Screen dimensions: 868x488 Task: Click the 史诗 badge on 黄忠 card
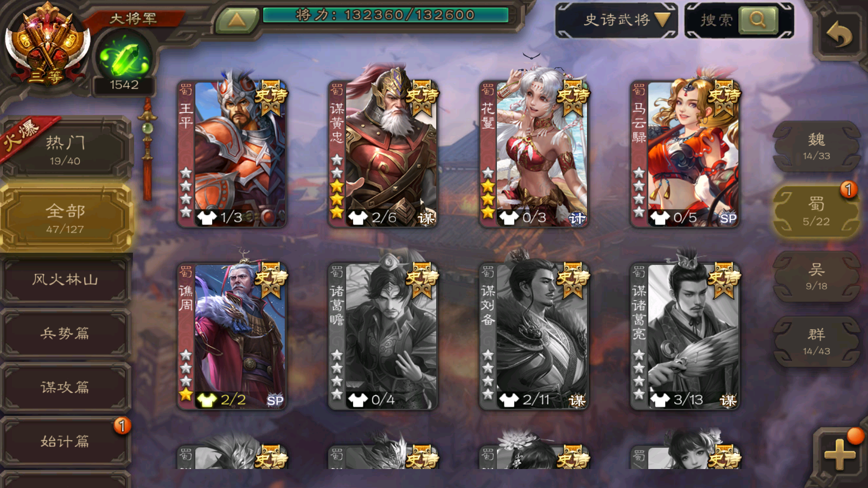[422, 98]
